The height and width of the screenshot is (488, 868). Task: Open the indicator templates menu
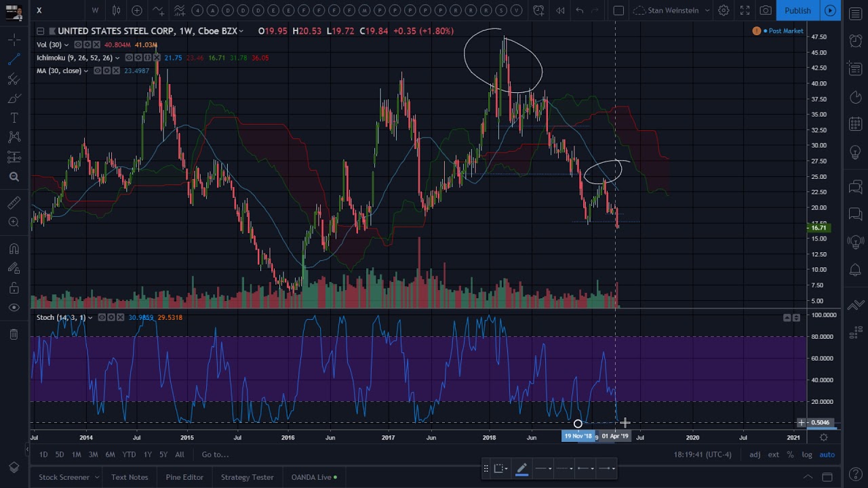(x=179, y=10)
